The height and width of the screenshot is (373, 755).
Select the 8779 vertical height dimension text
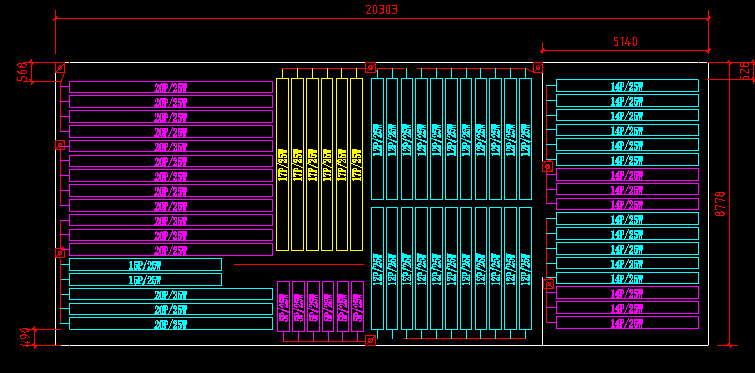click(720, 204)
